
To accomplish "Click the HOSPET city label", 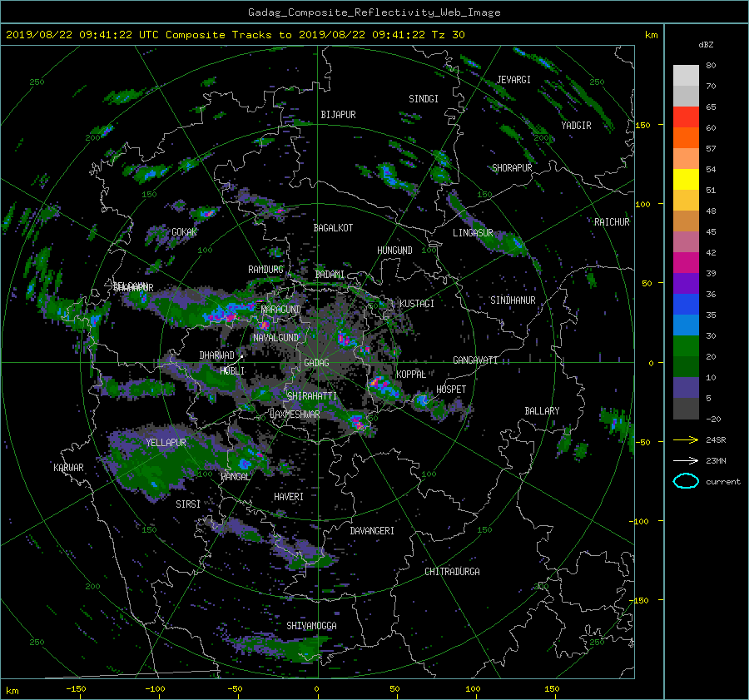I will (451, 390).
